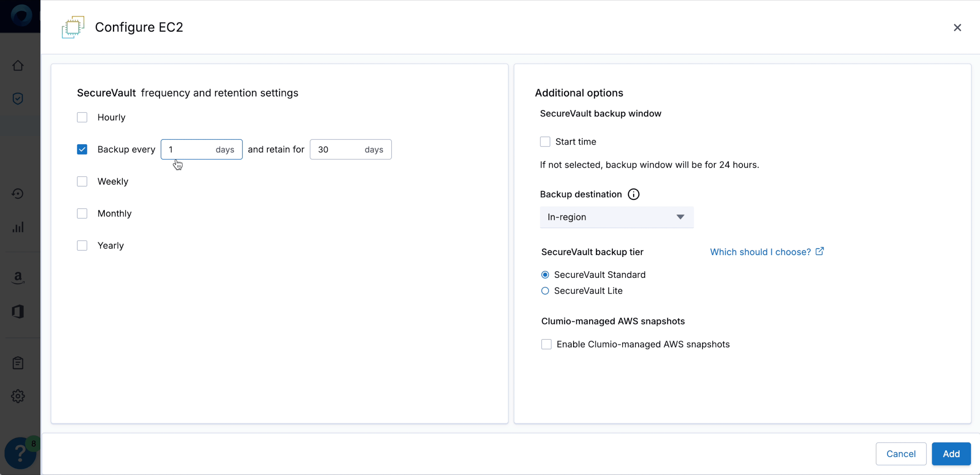Click the clipboard tasks icon
The height and width of the screenshot is (475, 980).
[18, 363]
